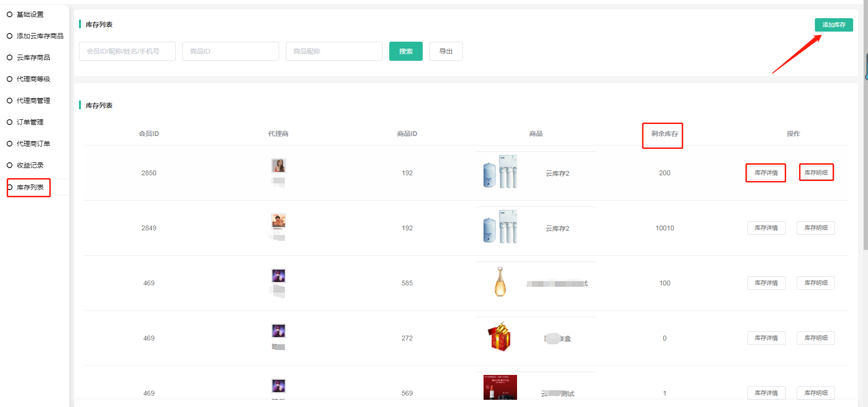
Task: Open 库存详情 for member 2850
Action: (x=766, y=173)
